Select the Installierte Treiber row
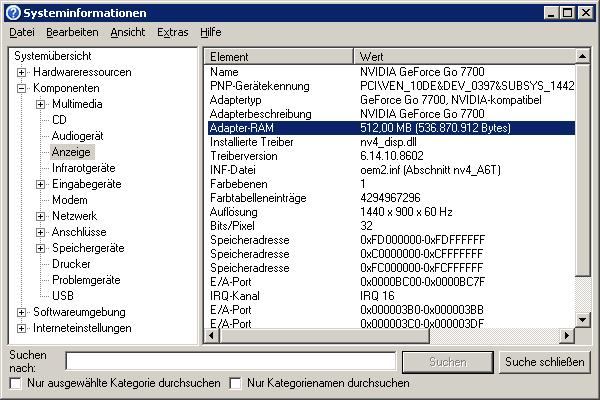Screen dimensions: 600x400 click(391, 142)
